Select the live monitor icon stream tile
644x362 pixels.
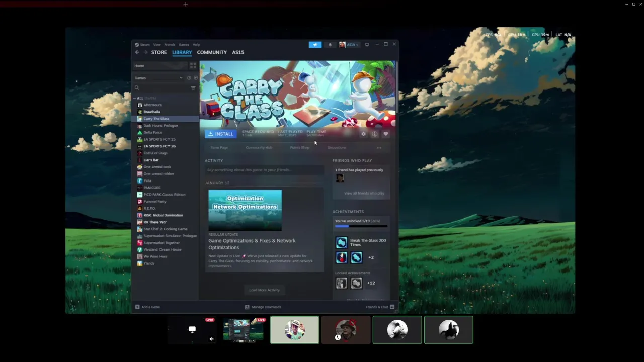point(192,330)
